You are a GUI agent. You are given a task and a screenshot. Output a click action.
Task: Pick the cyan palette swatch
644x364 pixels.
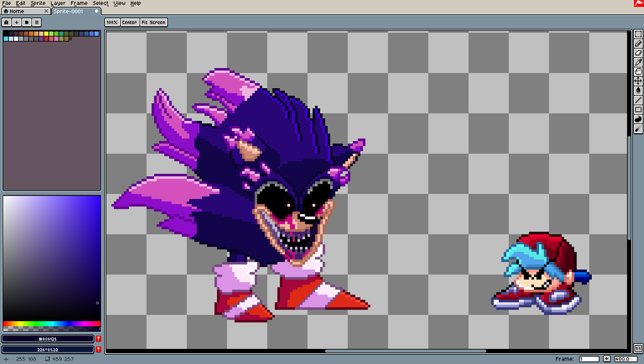[x=6, y=39]
